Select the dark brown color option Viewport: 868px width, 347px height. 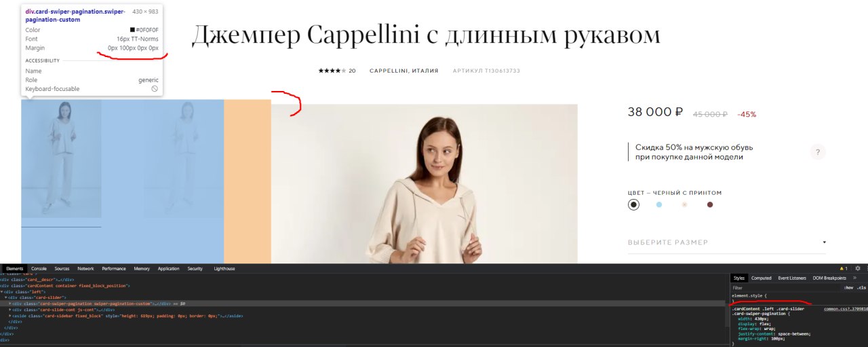(710, 204)
